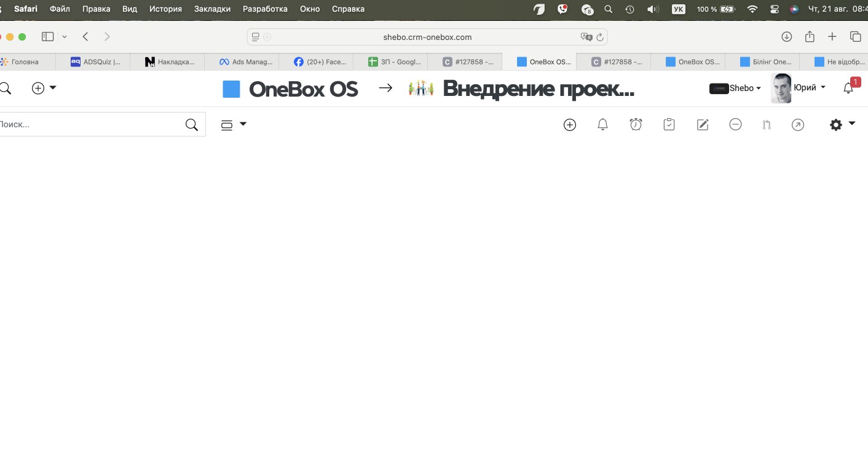The height and width of the screenshot is (460, 868).
Task: Open Time Machine menu bar icon
Action: [629, 9]
